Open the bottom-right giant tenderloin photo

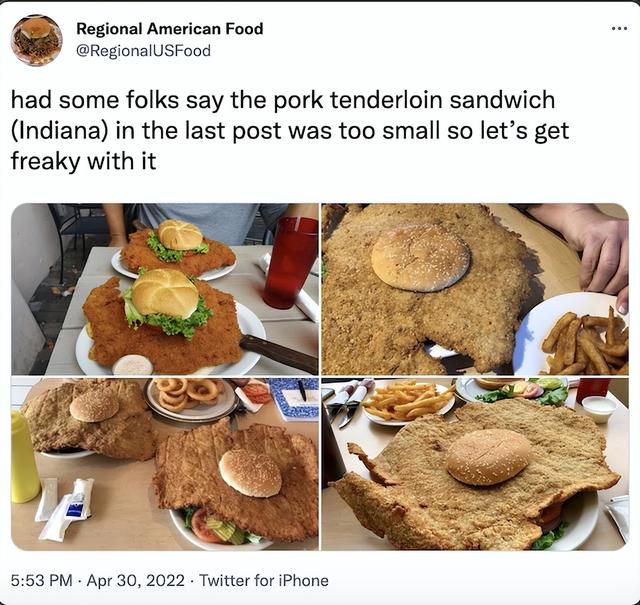tap(475, 464)
